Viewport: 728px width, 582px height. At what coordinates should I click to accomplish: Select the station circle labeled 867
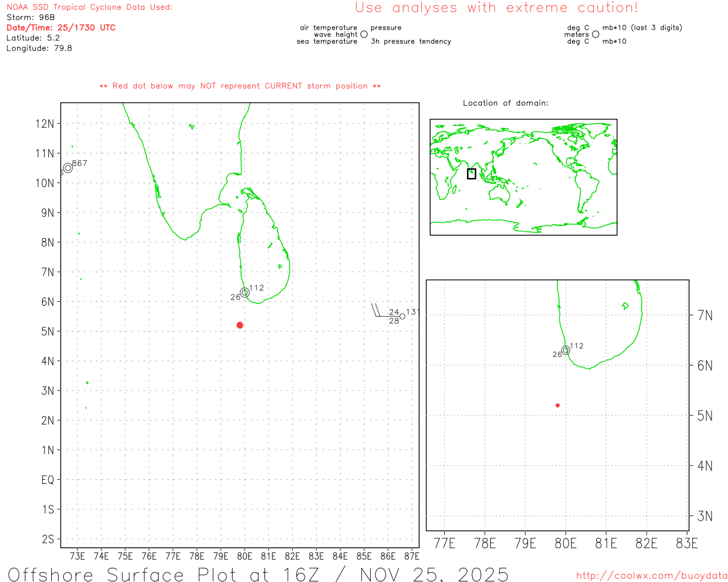tap(68, 168)
